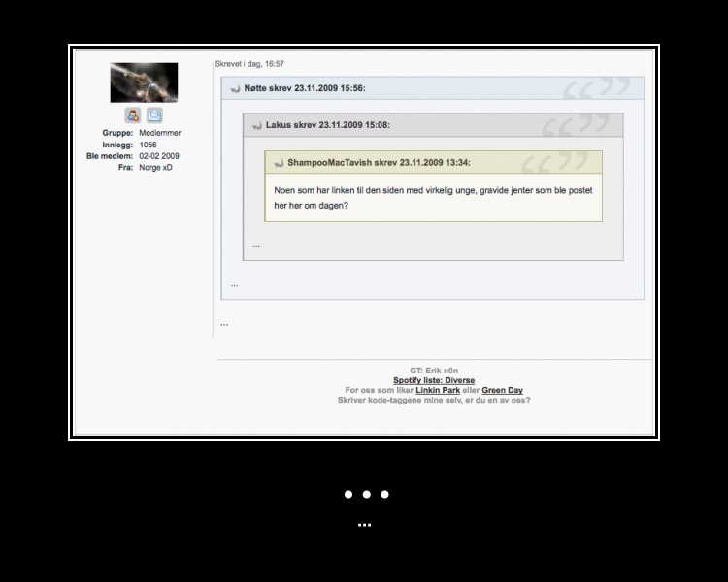Click the poster's avatar thumbnail
Viewport: 728px width, 582px height.
(144, 82)
